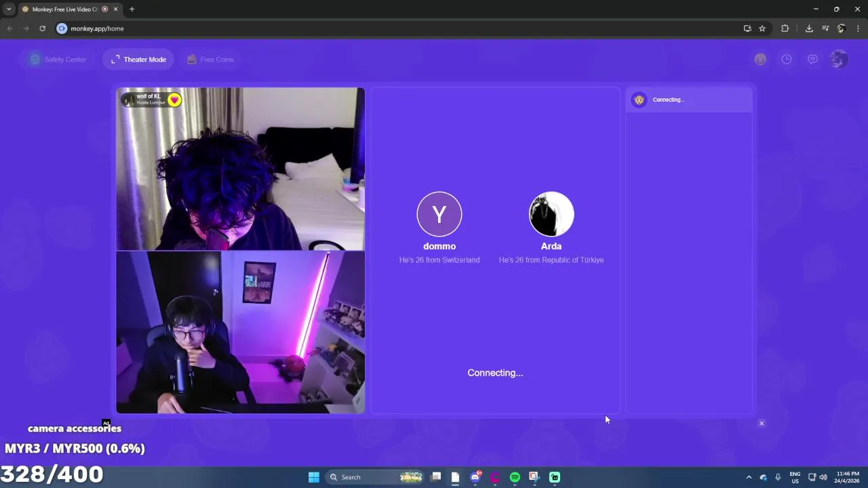Open chat messages heart bubble icon
Screen dimensions: 868x488
[x=812, y=59]
